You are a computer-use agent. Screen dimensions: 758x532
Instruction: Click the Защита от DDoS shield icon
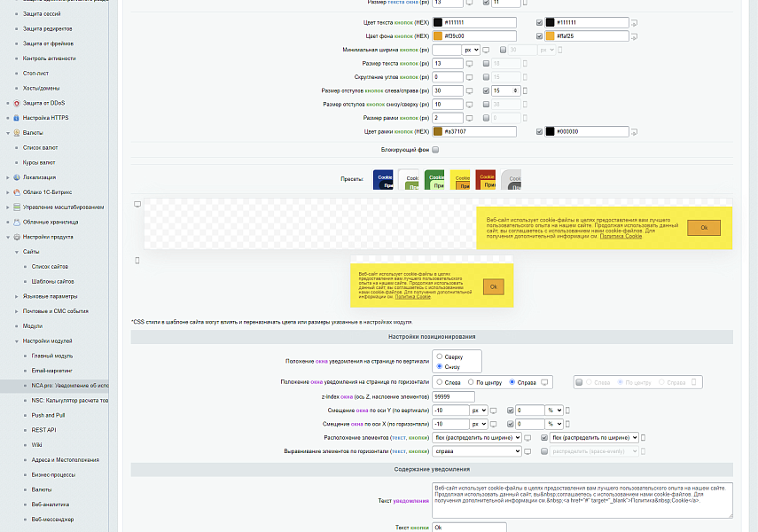coord(17,103)
